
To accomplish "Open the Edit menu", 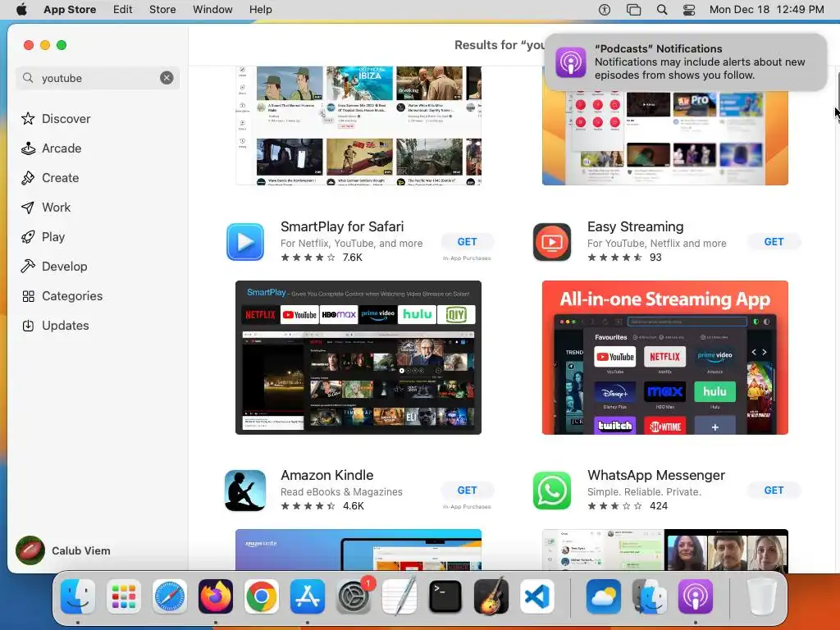I will [x=123, y=9].
